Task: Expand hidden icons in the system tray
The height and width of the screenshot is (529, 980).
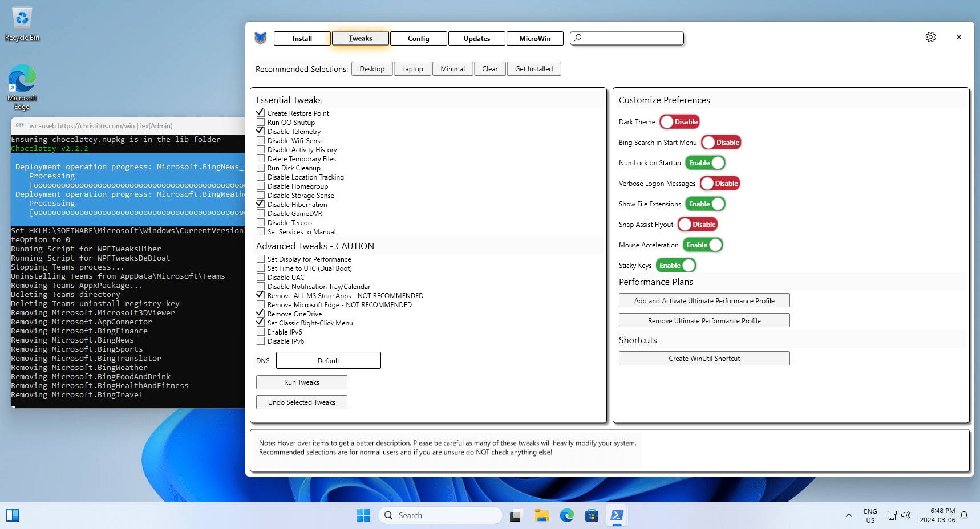Action: pyautogui.click(x=848, y=515)
